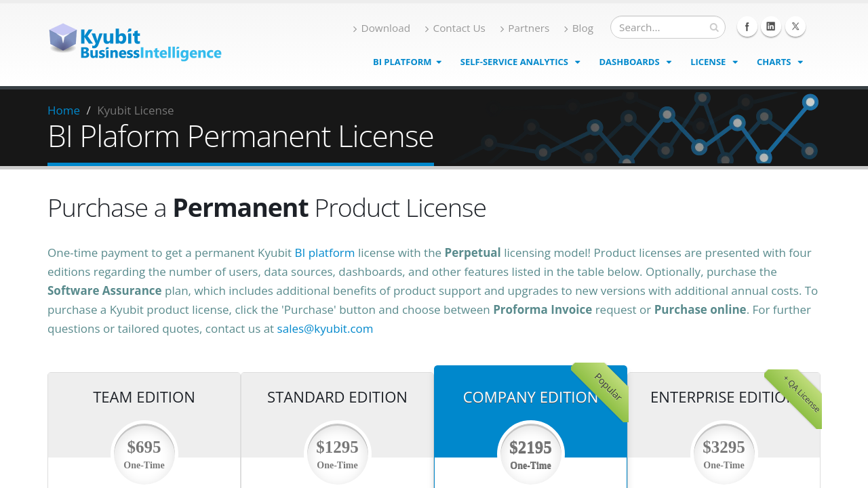Image resolution: width=868 pixels, height=488 pixels.
Task: Click the 'Kyubit License' breadcrumb text
Action: pos(136,110)
